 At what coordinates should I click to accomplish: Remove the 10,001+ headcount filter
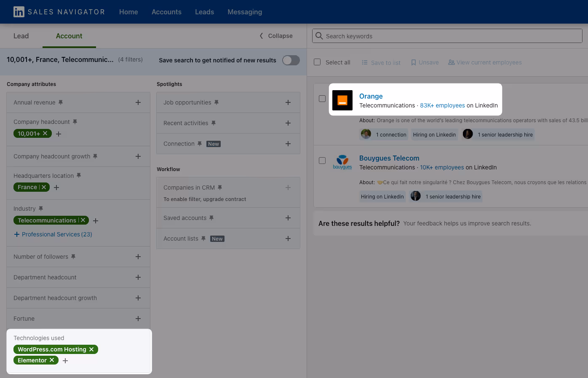(45, 134)
